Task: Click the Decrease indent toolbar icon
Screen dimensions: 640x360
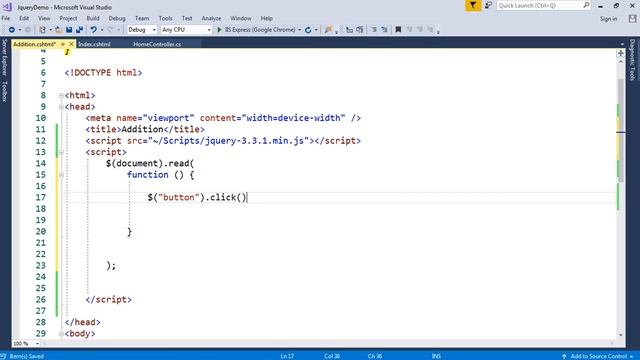Action: (x=374, y=30)
